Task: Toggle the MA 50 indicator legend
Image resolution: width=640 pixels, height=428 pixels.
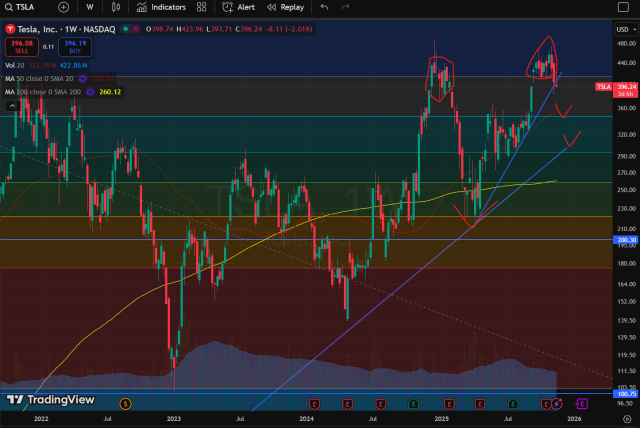Action: [x=40, y=78]
